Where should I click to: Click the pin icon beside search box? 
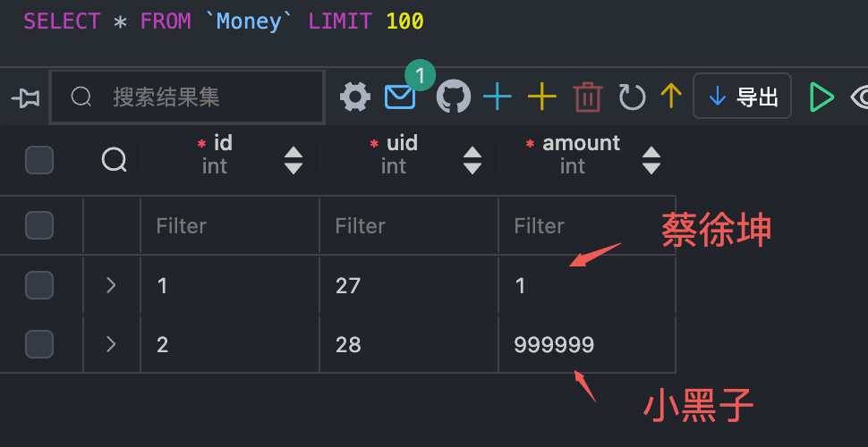coord(25,98)
